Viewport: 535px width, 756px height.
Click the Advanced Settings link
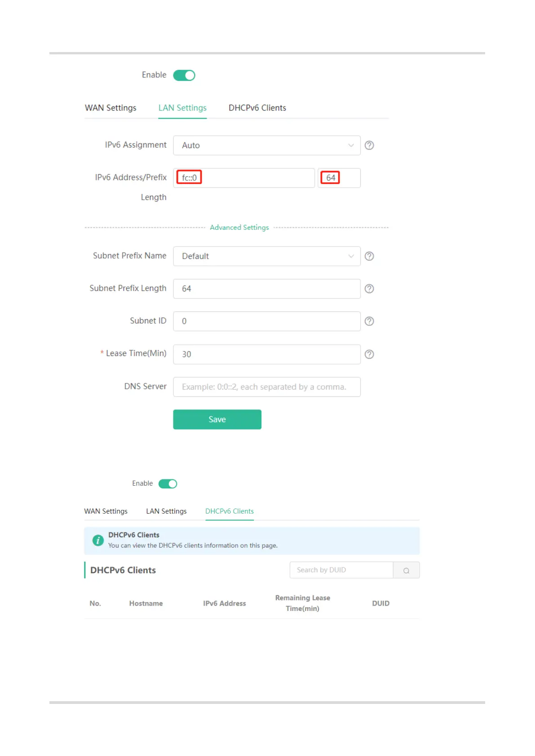click(x=239, y=228)
